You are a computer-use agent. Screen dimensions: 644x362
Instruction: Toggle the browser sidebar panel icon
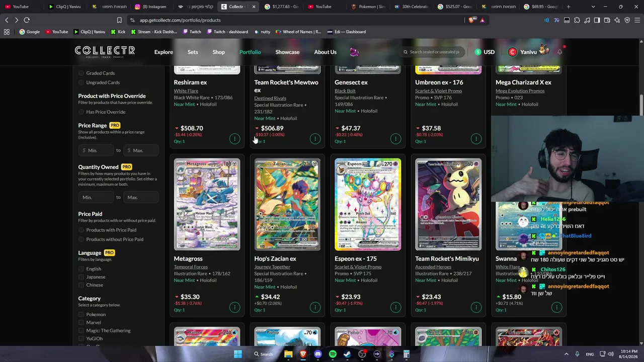tap(597, 20)
